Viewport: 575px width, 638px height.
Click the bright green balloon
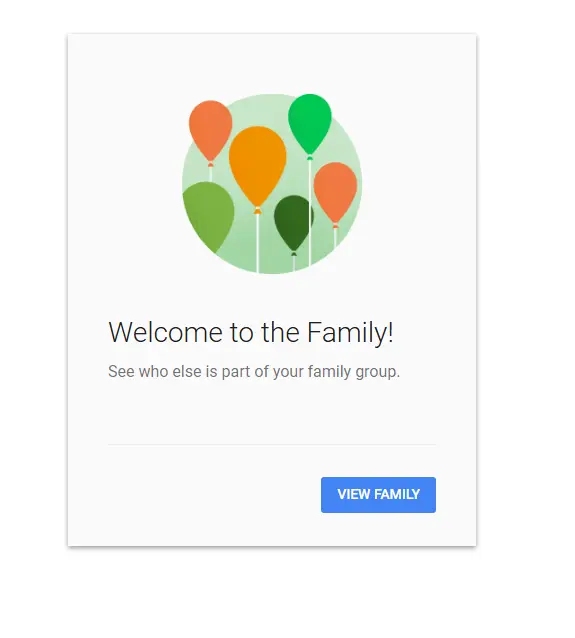309,122
